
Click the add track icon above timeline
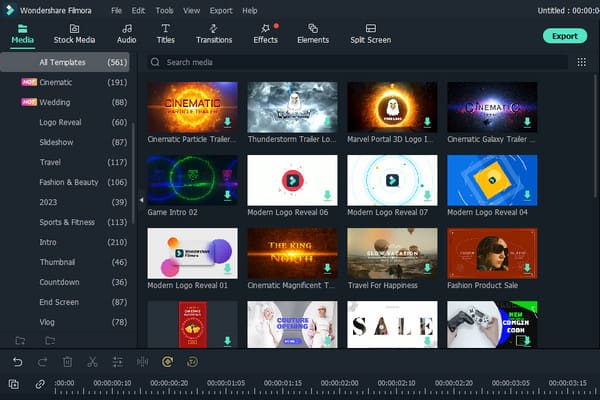coord(14,384)
